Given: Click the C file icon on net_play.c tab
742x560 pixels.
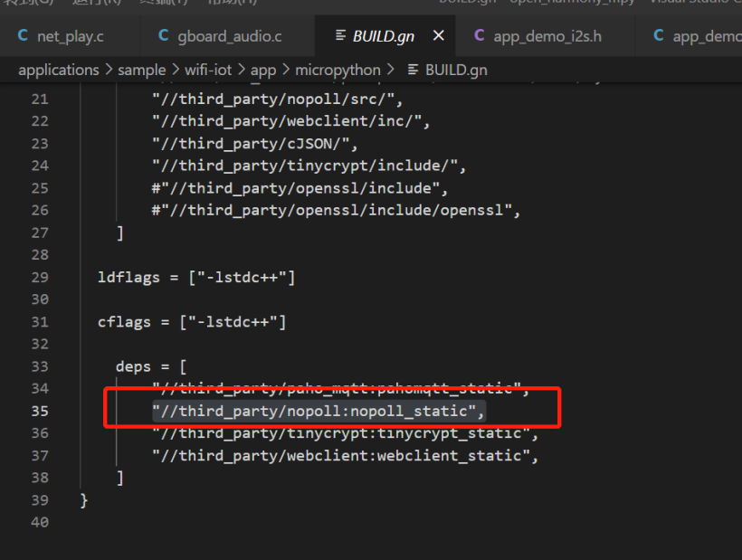Looking at the screenshot, I should click(x=23, y=36).
